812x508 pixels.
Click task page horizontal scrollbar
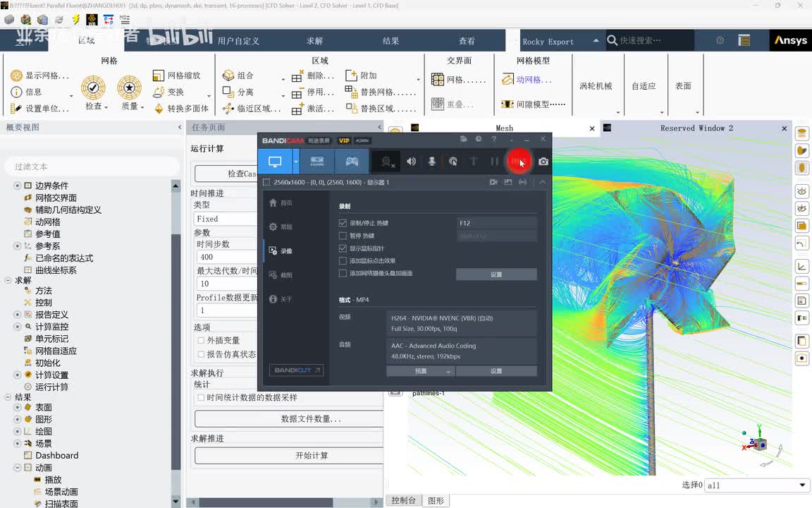point(266,503)
